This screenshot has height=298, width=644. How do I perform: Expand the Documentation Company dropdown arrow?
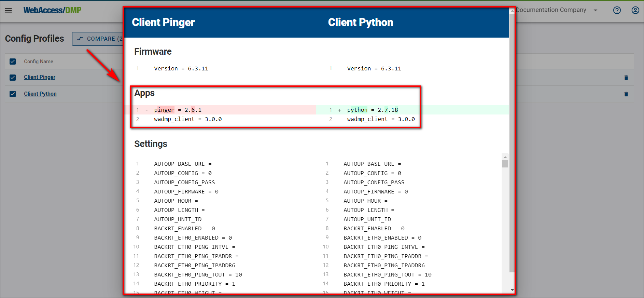point(596,10)
